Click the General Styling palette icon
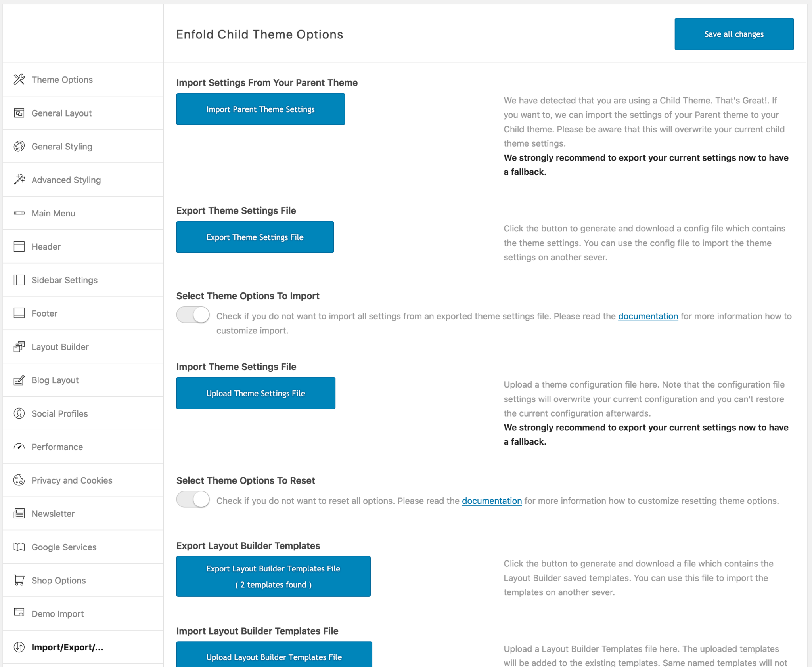Screen dimensions: 812x667 coord(19,146)
